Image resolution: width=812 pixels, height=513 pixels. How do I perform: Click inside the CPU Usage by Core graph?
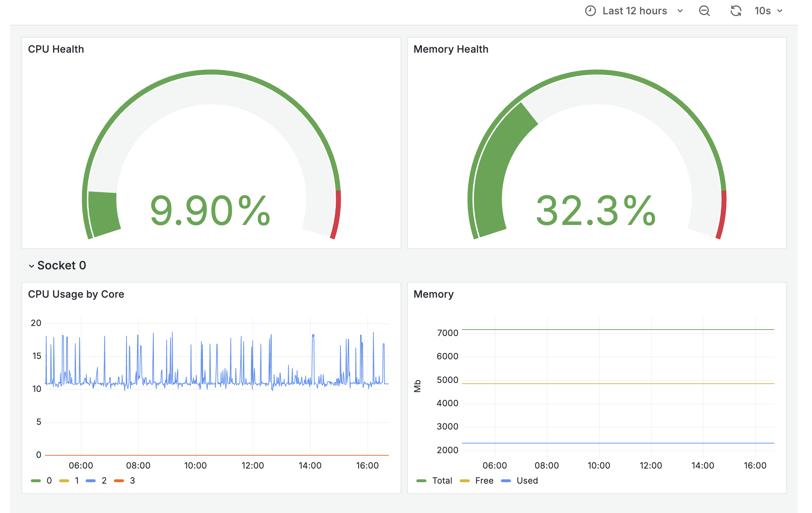click(215, 387)
